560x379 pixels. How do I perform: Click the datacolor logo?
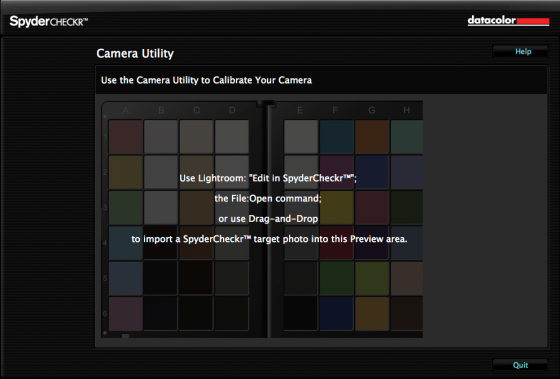point(508,21)
